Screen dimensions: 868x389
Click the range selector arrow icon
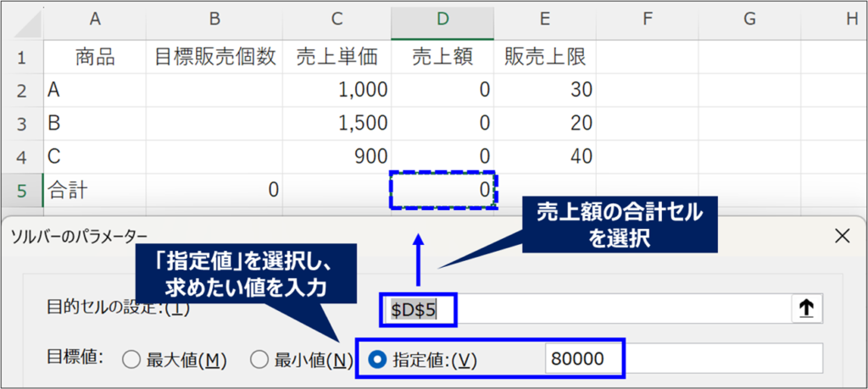[807, 309]
